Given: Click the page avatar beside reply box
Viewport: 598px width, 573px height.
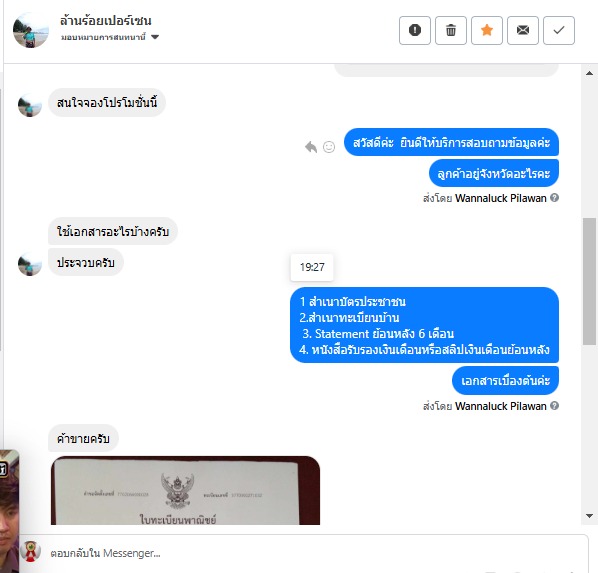Looking at the screenshot, I should click(x=31, y=551).
